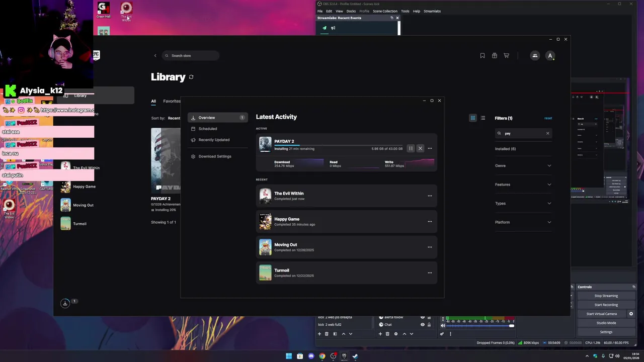
Task: Open the Sort by Recent dropdown
Action: pyautogui.click(x=174, y=118)
